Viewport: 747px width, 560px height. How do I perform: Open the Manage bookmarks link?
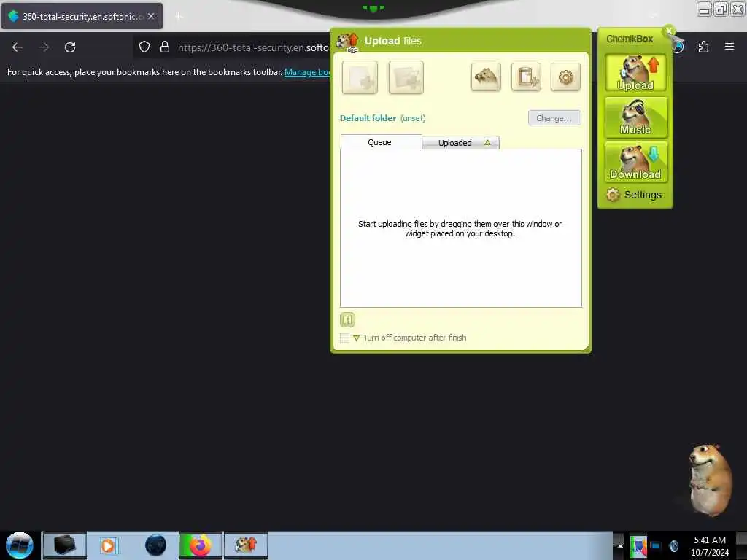point(307,72)
